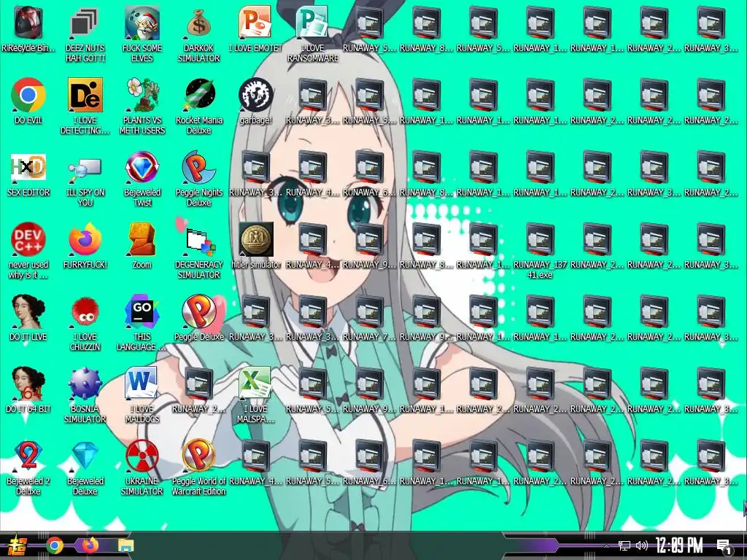Open the network status tray icon

tap(624, 545)
